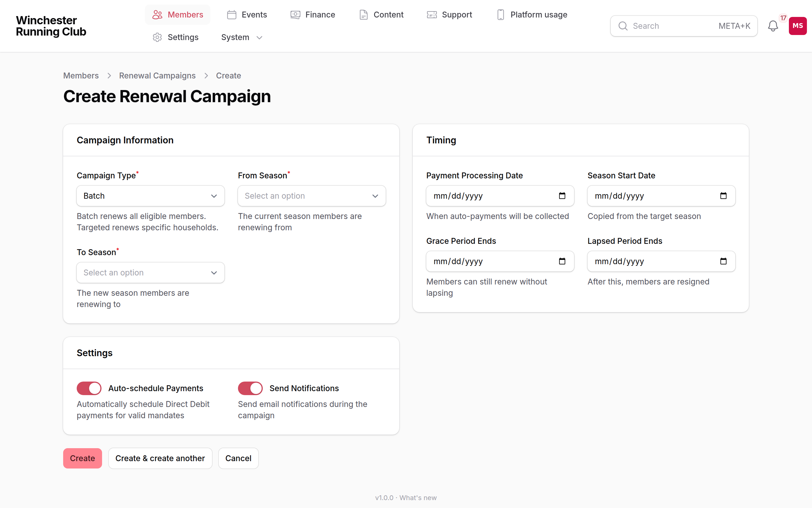The width and height of the screenshot is (812, 508).
Task: Open calendar picker for Grace Period Ends
Action: (562, 261)
